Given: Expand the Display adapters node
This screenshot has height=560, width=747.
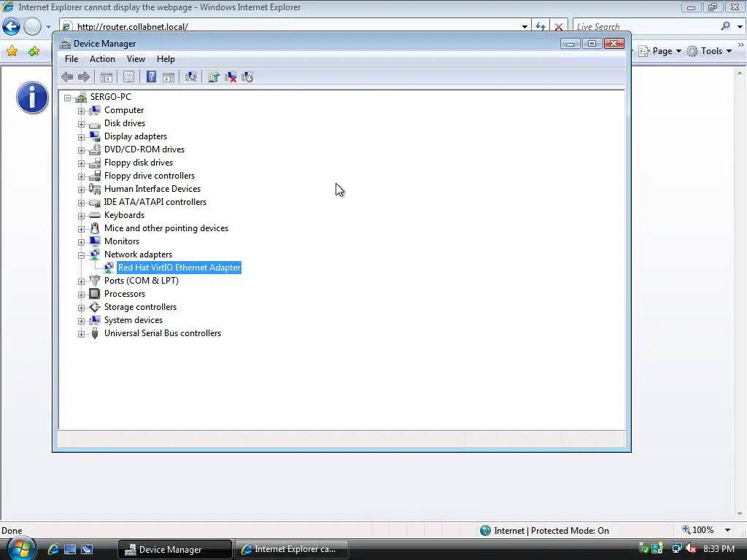Looking at the screenshot, I should coord(82,137).
